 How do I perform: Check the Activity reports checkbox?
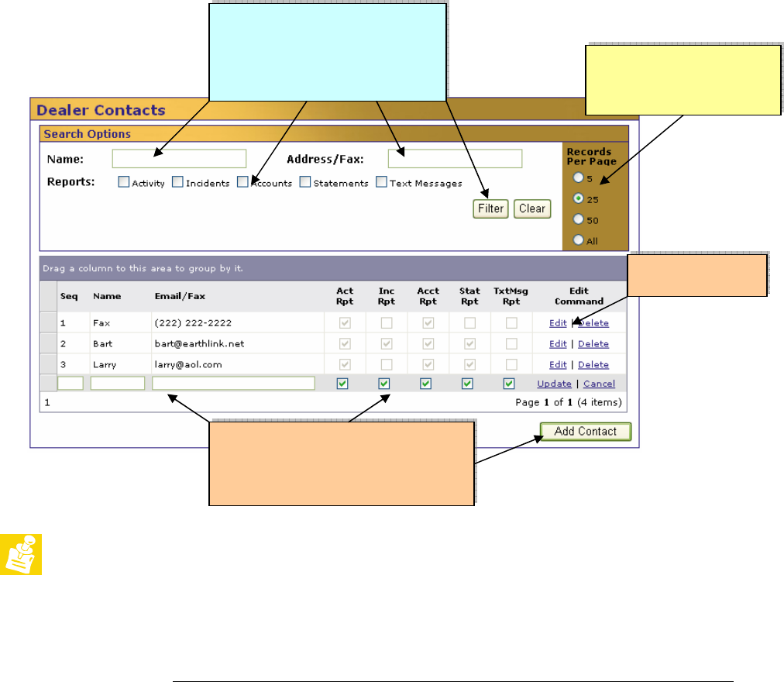pyautogui.click(x=123, y=181)
